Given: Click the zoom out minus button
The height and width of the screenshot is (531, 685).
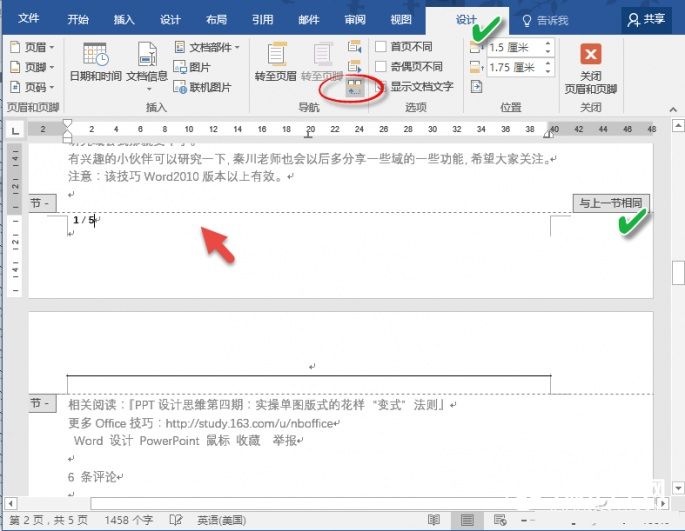Looking at the screenshot, I should point(525,520).
